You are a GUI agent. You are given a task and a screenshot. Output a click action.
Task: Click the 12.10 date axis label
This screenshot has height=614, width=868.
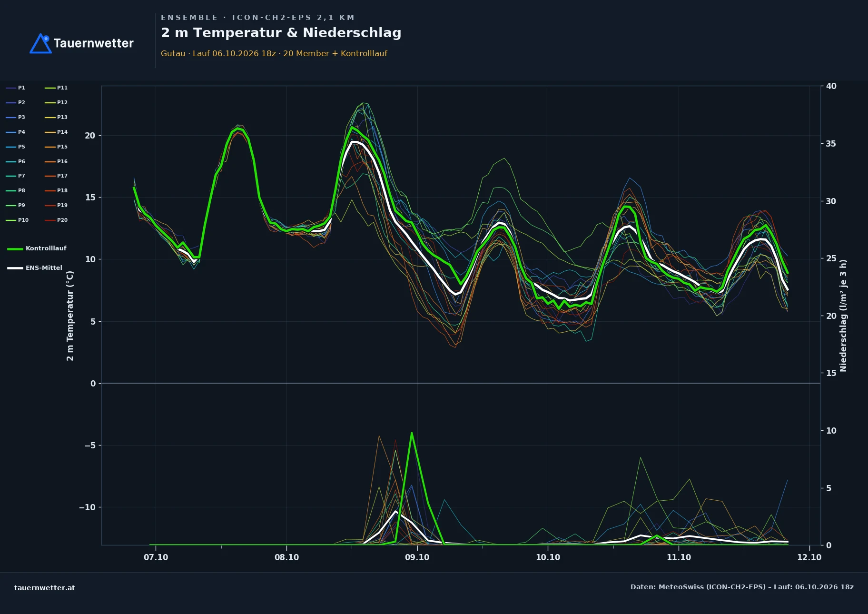809,557
